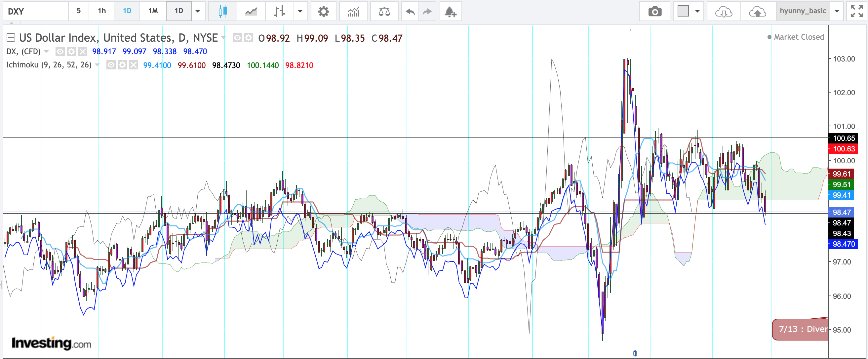The height and width of the screenshot is (359, 868).
Task: Switch to the line/area chart style icon
Action: (251, 12)
